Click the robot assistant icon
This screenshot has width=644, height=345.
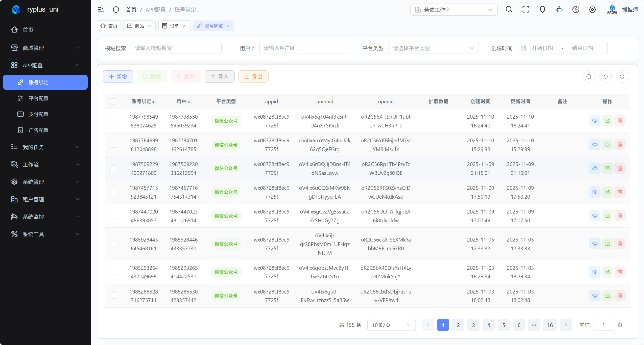(559, 10)
